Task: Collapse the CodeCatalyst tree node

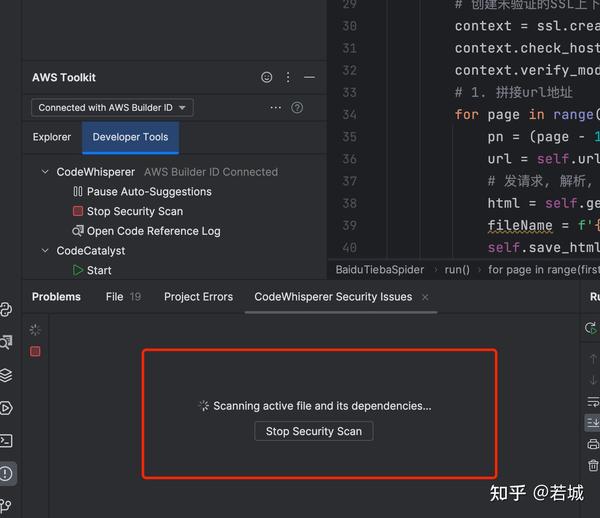Action: click(45, 251)
